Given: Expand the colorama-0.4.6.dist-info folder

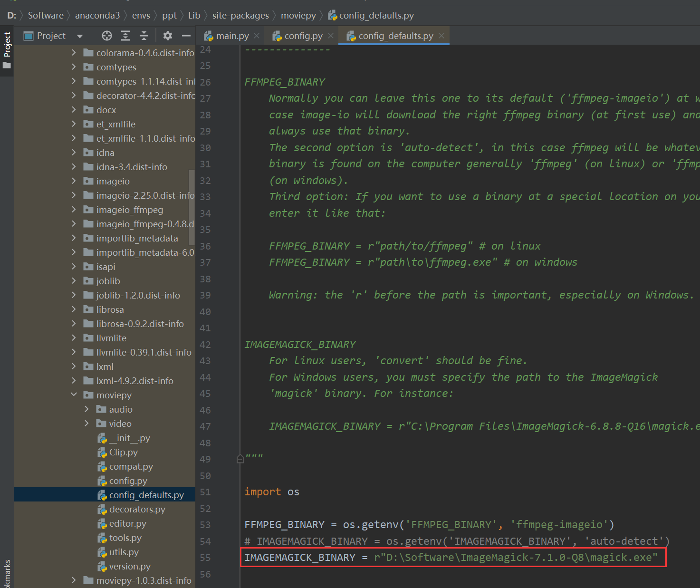Looking at the screenshot, I should [74, 52].
